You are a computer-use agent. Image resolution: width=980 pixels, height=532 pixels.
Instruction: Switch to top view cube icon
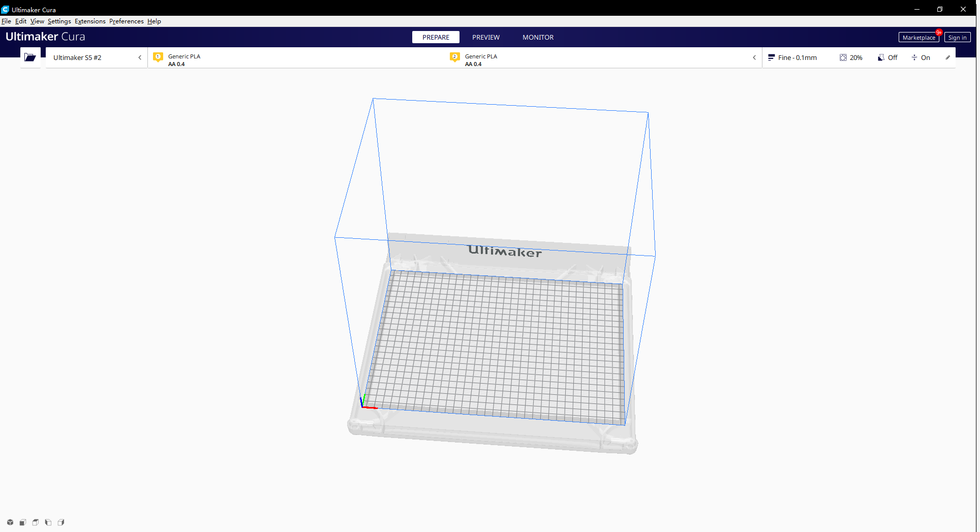click(36, 522)
